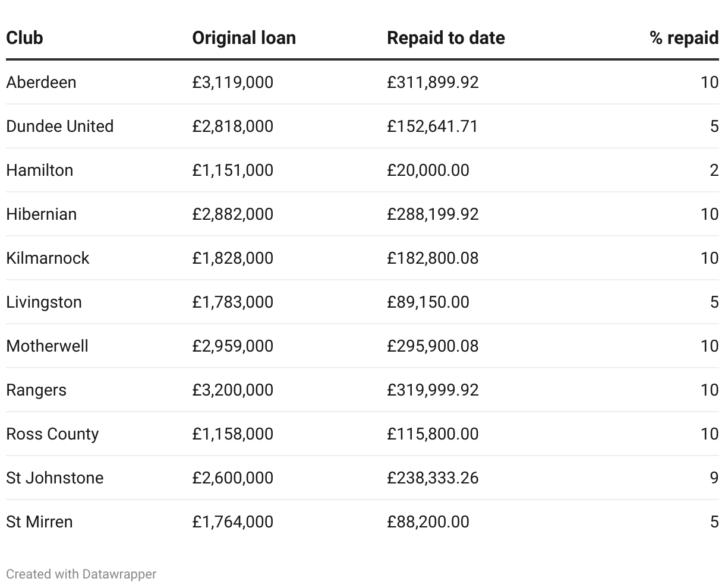Click Aberdeen's original loan £3,119,000
Viewport: 725px width, 588px height.
pyautogui.click(x=232, y=82)
